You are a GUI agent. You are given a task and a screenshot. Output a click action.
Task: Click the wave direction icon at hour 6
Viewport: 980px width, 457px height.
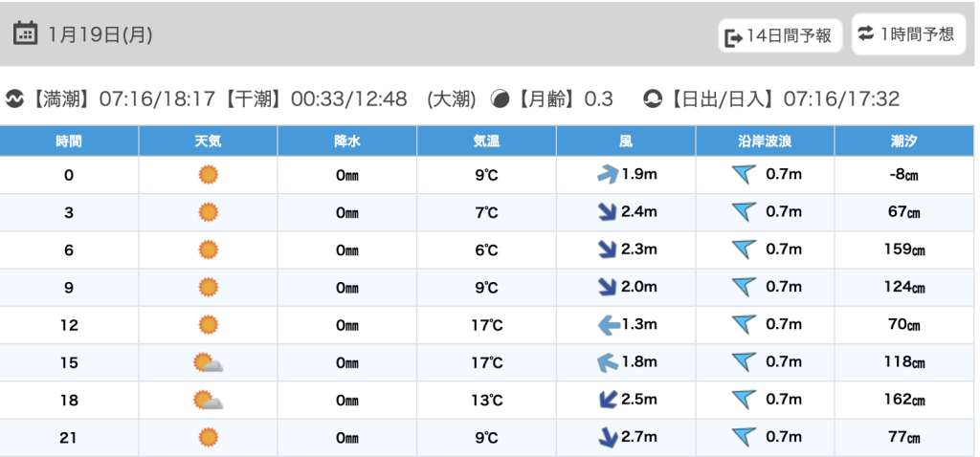coord(744,250)
